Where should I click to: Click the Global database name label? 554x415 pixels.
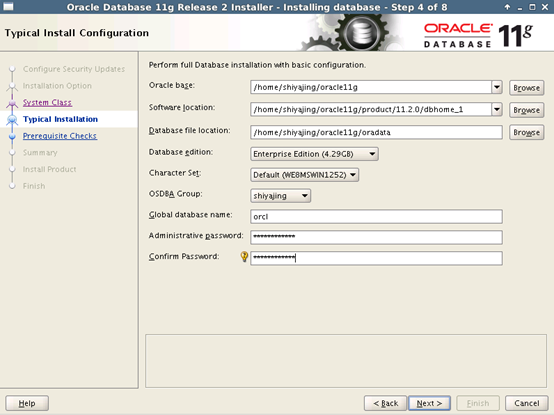pos(190,215)
